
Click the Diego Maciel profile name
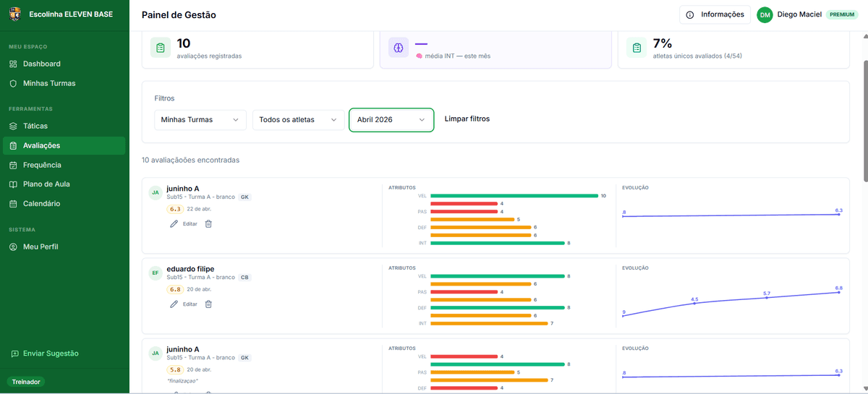click(x=799, y=14)
